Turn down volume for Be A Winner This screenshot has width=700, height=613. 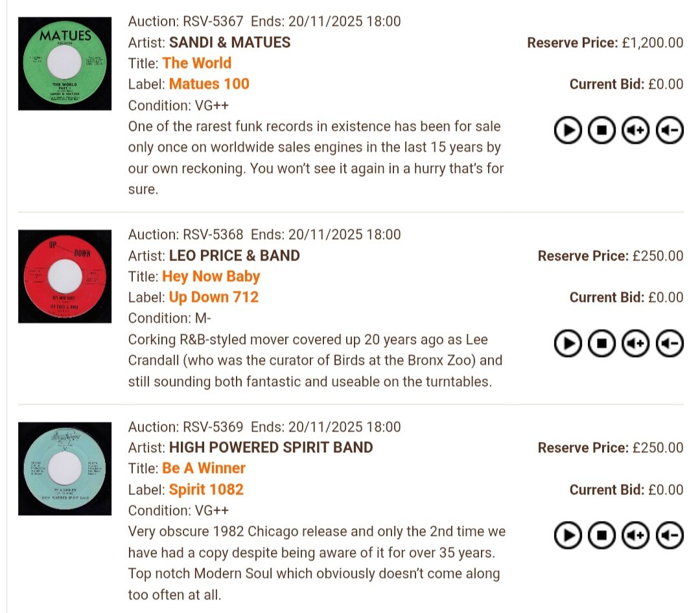pos(670,535)
